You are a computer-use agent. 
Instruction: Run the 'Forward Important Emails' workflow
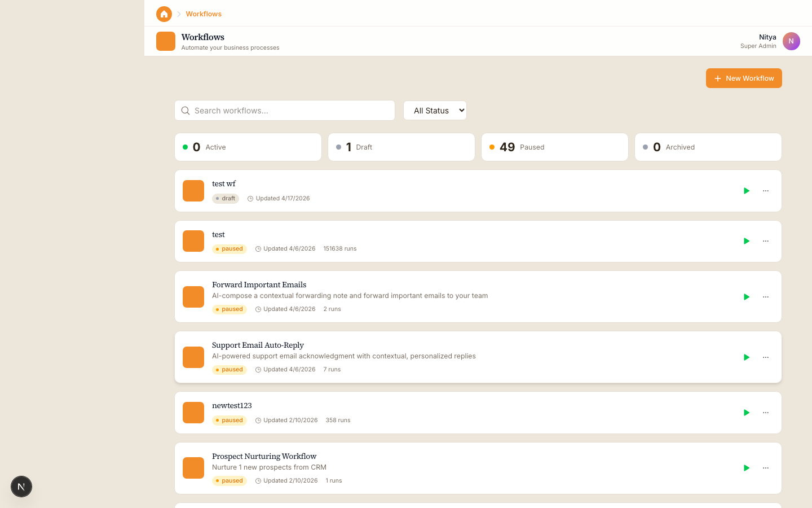click(x=747, y=296)
